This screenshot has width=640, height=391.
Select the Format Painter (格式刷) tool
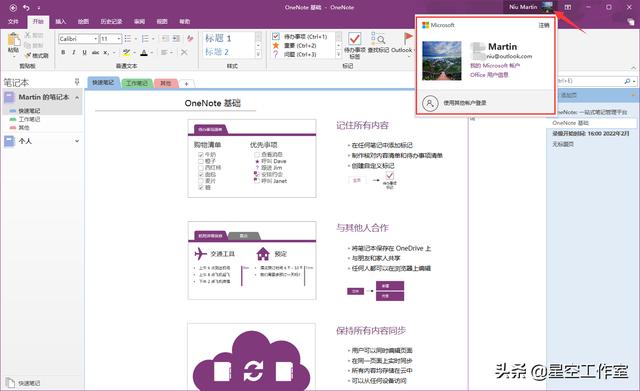click(x=36, y=55)
